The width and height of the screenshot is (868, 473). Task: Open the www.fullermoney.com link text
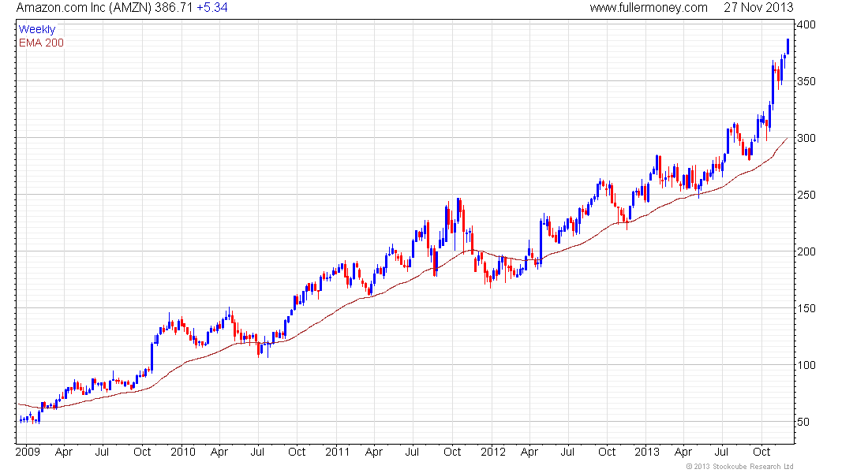pos(648,8)
